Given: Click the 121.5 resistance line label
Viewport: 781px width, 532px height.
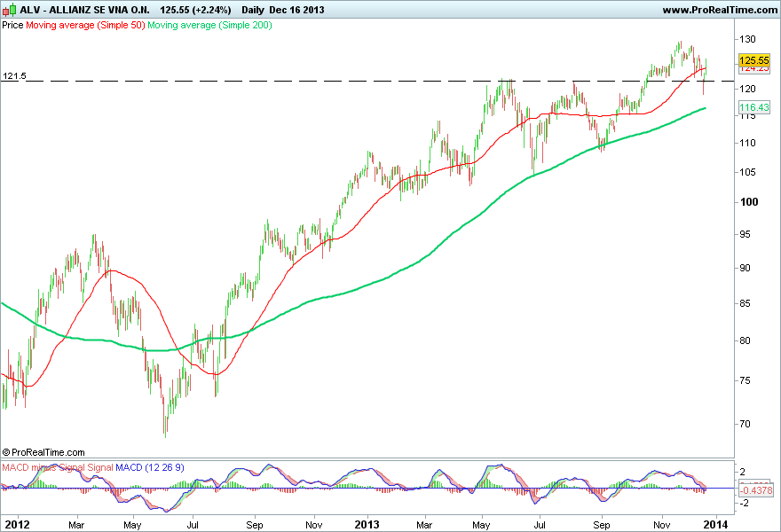Looking at the screenshot, I should point(14,76).
